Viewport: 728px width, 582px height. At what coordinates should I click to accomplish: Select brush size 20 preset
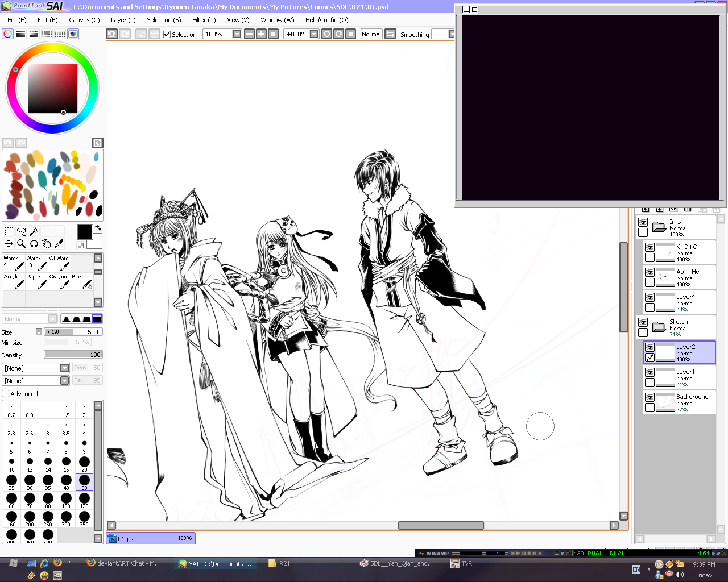[84, 464]
